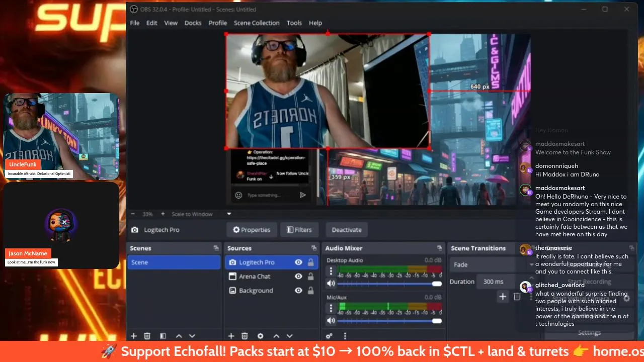Open the Profile menu

pyautogui.click(x=218, y=23)
